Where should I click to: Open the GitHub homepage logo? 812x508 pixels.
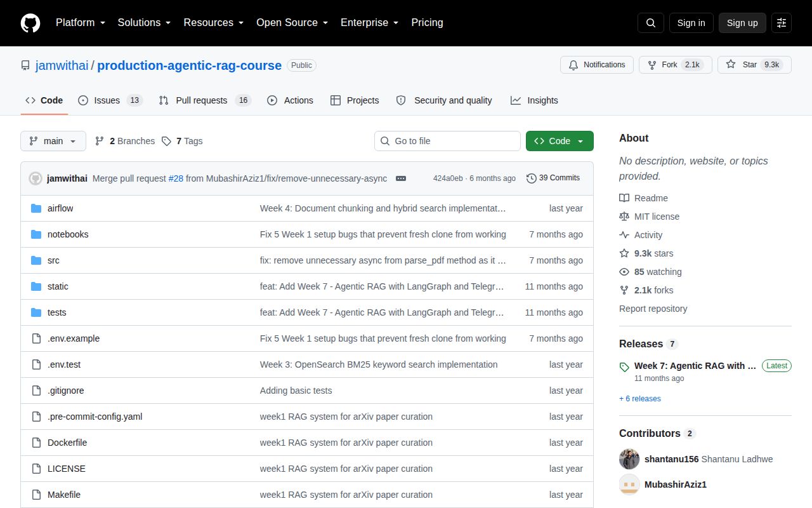pyautogui.click(x=30, y=23)
